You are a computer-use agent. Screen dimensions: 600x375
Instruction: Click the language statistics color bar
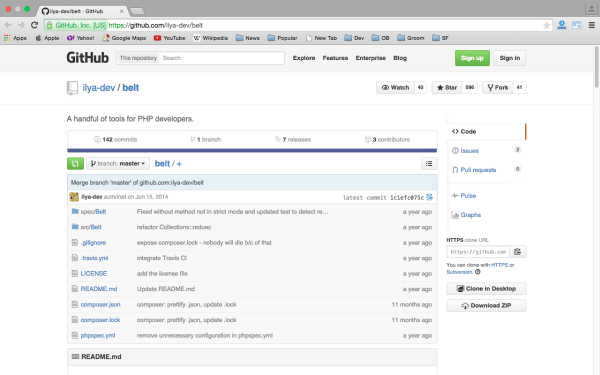point(252,150)
